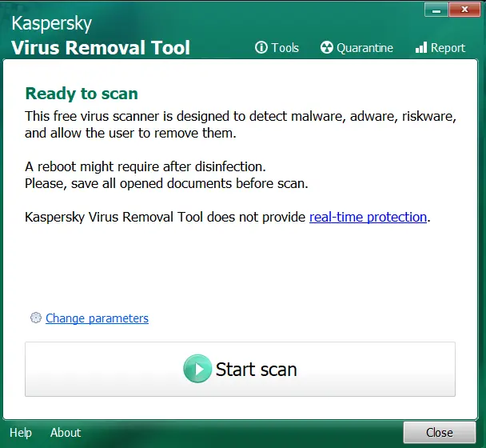Click 'Please, save all opened documents' line

click(166, 184)
